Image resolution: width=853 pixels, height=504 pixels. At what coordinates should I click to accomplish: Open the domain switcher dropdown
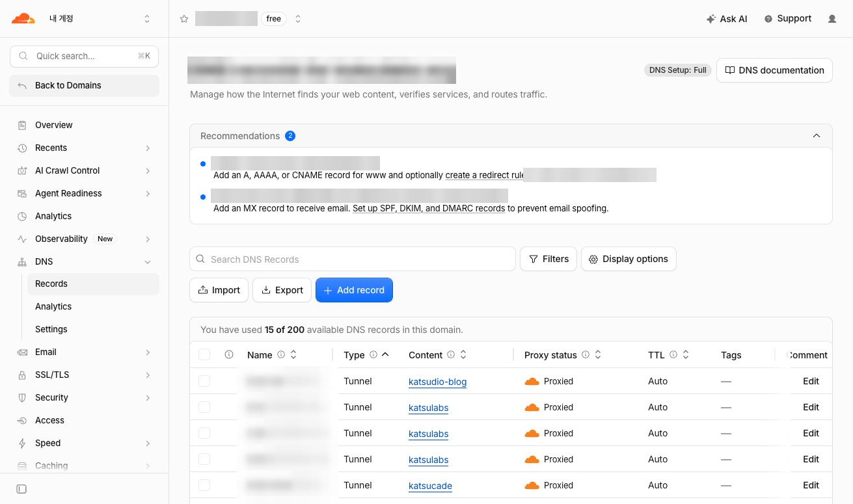pyautogui.click(x=298, y=19)
